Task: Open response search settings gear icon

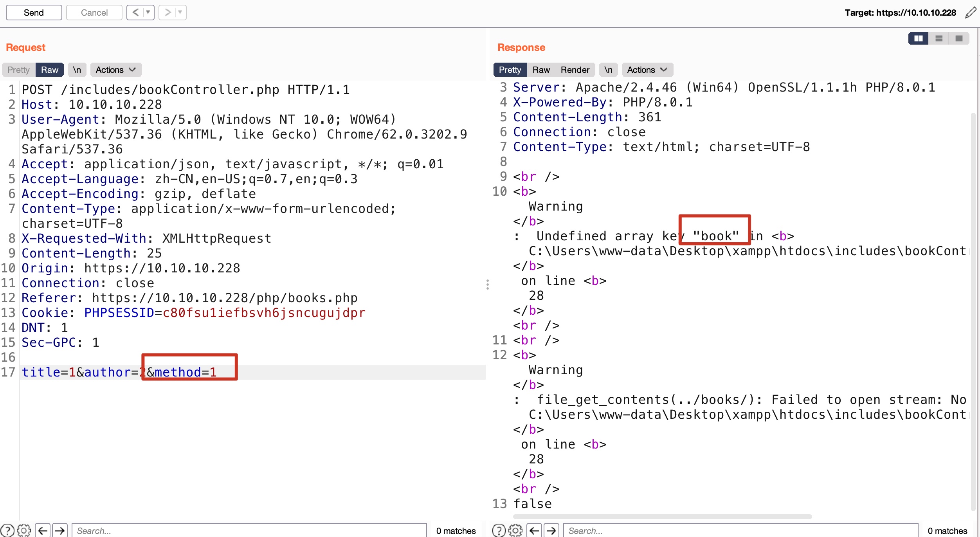Action: coord(515,530)
